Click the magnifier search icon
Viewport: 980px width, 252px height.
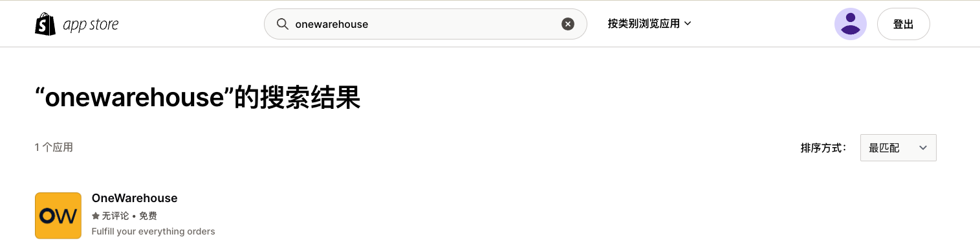[x=283, y=24]
